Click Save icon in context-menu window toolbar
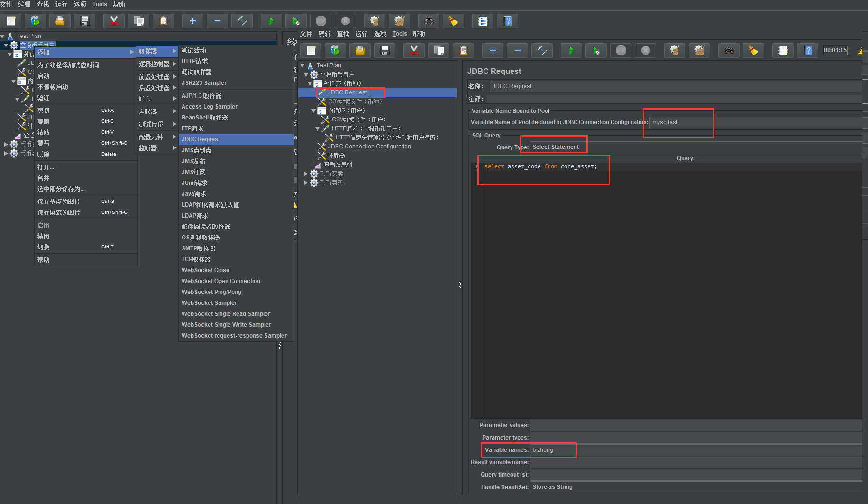 click(85, 21)
